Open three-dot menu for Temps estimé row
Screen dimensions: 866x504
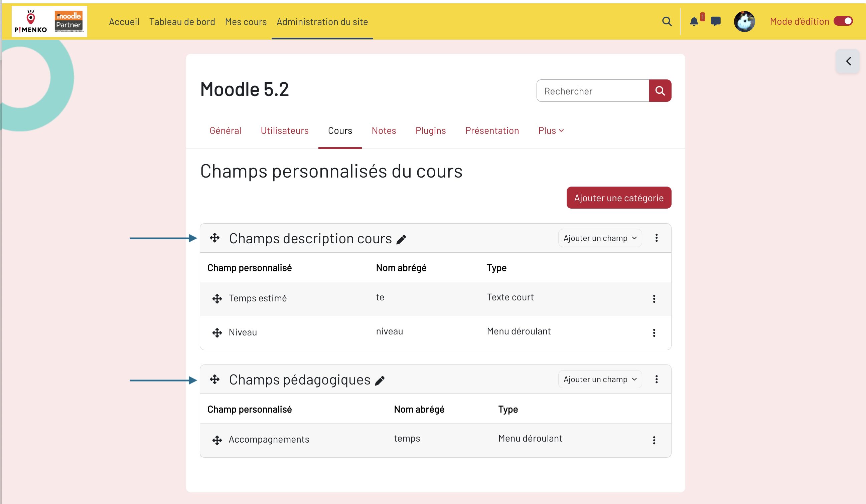coord(654,299)
